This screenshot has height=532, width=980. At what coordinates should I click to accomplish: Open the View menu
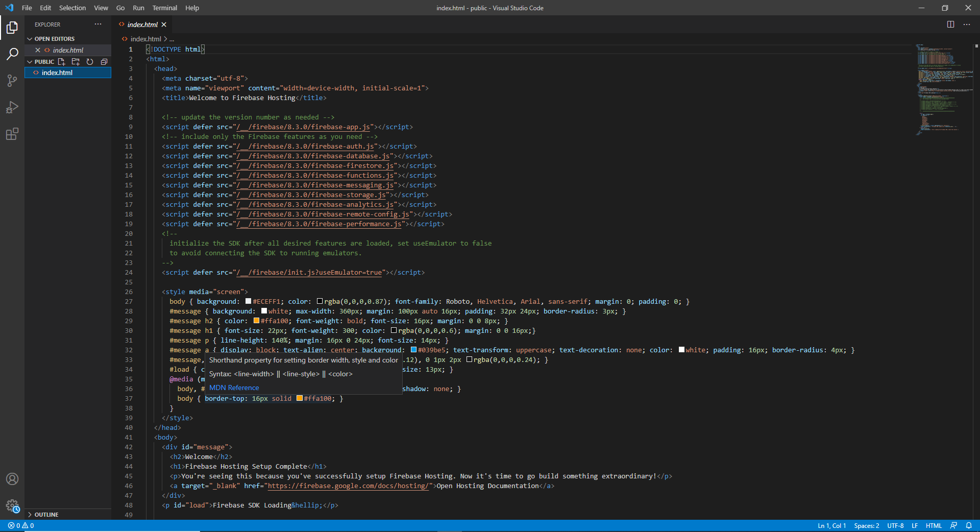tap(101, 8)
